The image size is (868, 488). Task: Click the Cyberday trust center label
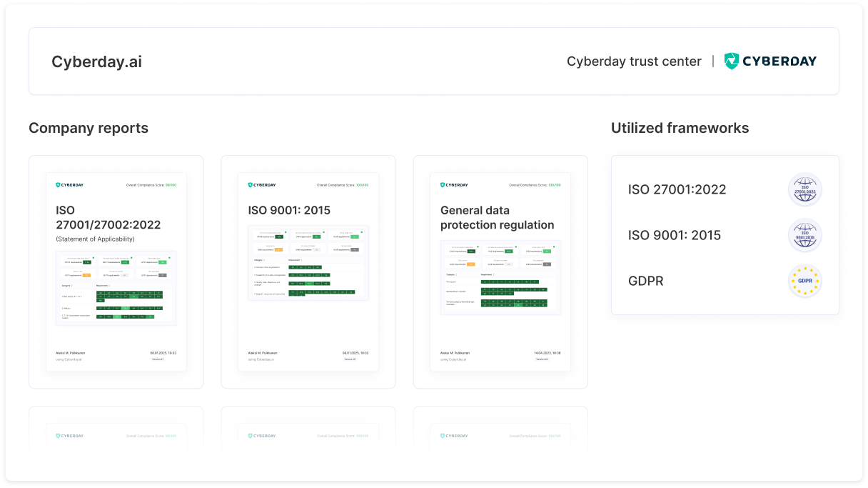634,61
